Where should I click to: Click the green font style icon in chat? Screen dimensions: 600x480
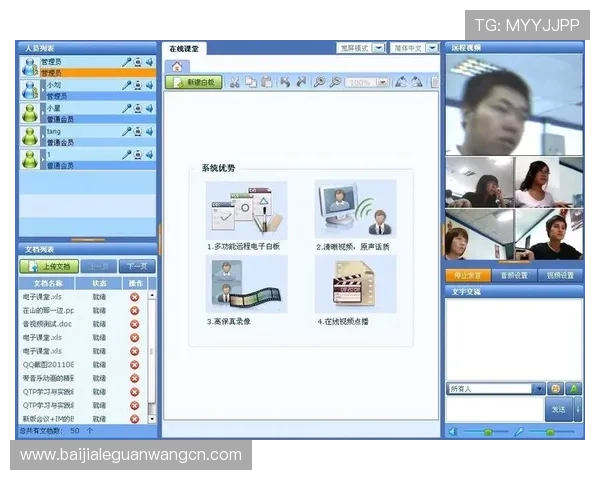tap(574, 388)
